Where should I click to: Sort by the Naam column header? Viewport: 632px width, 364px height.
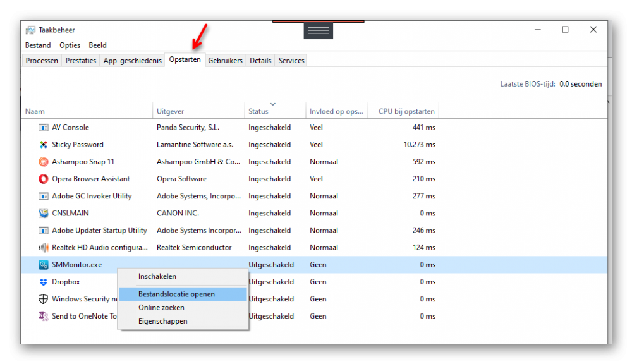pyautogui.click(x=35, y=111)
